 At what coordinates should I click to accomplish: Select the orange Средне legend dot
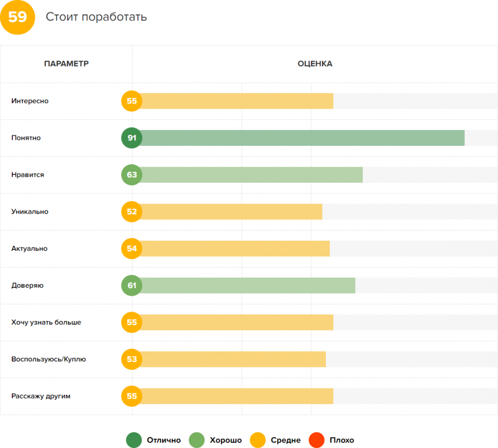coord(258,440)
